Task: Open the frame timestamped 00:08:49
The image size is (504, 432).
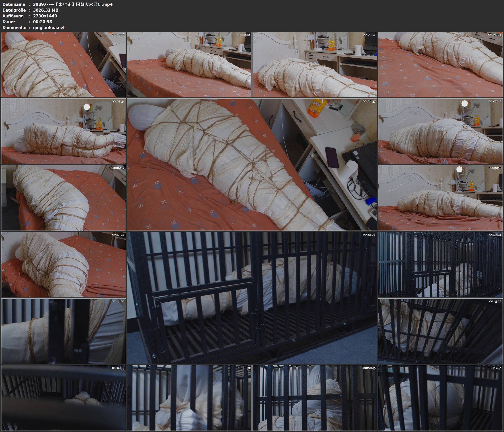Action: (x=64, y=198)
